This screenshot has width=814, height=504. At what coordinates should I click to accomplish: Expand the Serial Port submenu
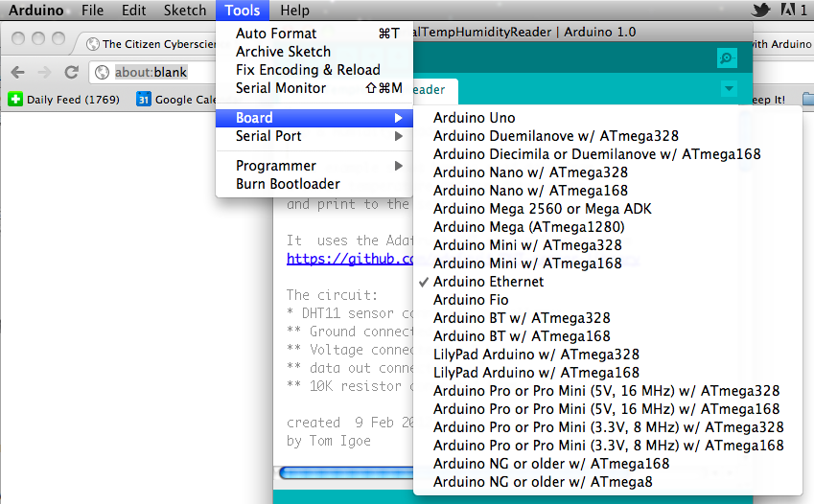[314, 136]
